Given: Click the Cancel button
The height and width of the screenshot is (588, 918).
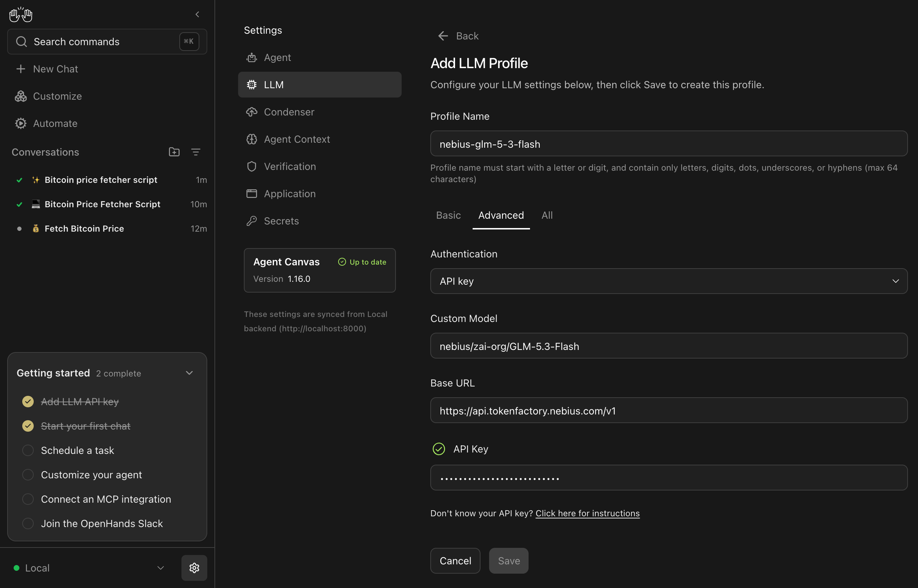Looking at the screenshot, I should [455, 560].
